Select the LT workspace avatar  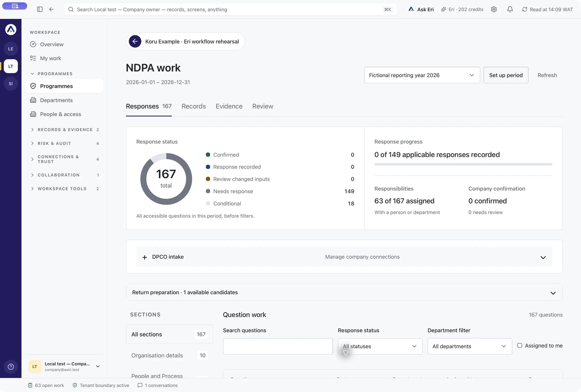(11, 66)
